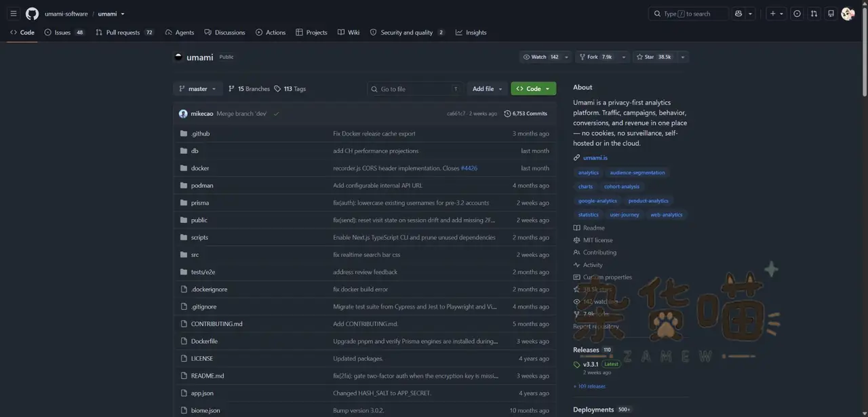Switch to the Issues tab

click(x=64, y=33)
